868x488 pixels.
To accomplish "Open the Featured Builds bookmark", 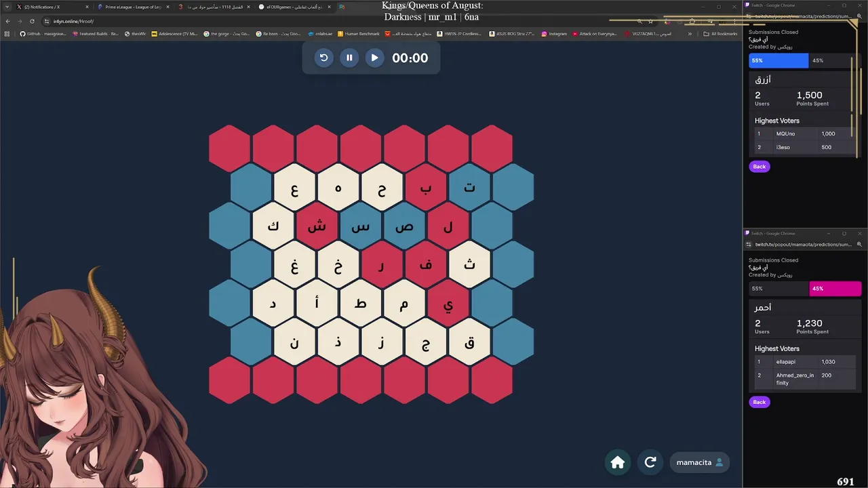I will tap(96, 33).
